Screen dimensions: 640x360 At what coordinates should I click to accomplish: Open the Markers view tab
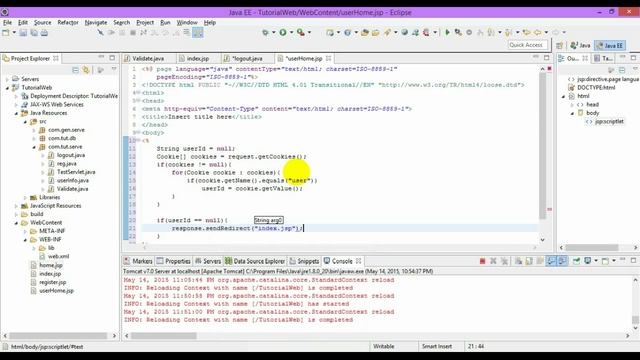pos(138,261)
